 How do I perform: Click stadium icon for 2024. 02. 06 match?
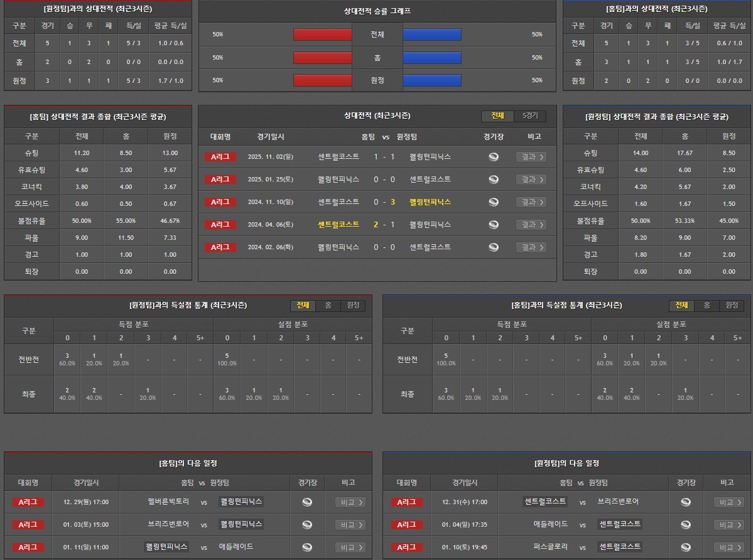coord(494,247)
